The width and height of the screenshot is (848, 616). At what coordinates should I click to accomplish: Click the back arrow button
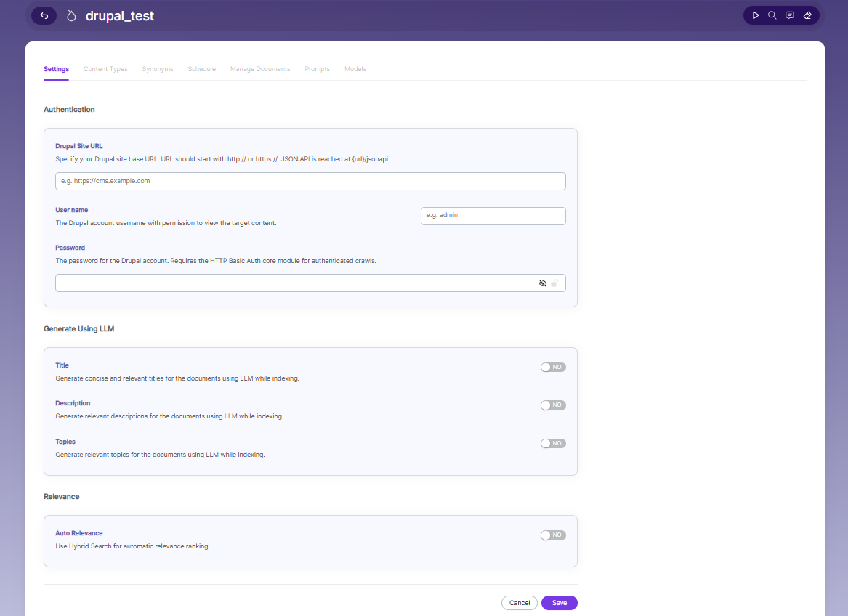44,16
